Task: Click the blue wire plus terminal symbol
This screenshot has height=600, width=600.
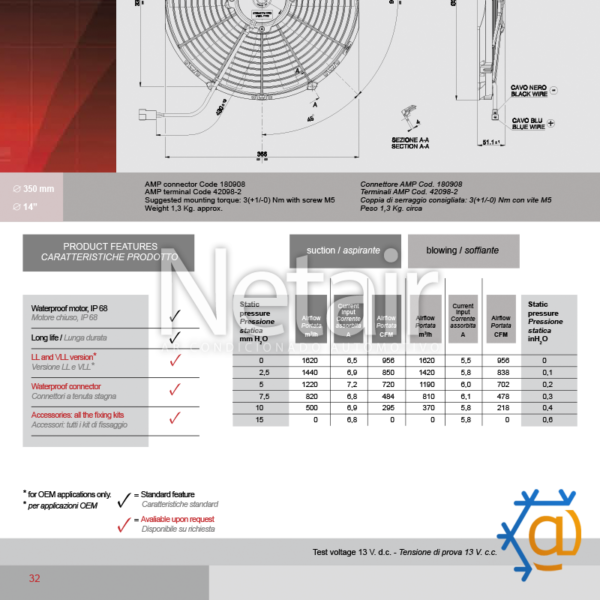Action: tap(552, 127)
